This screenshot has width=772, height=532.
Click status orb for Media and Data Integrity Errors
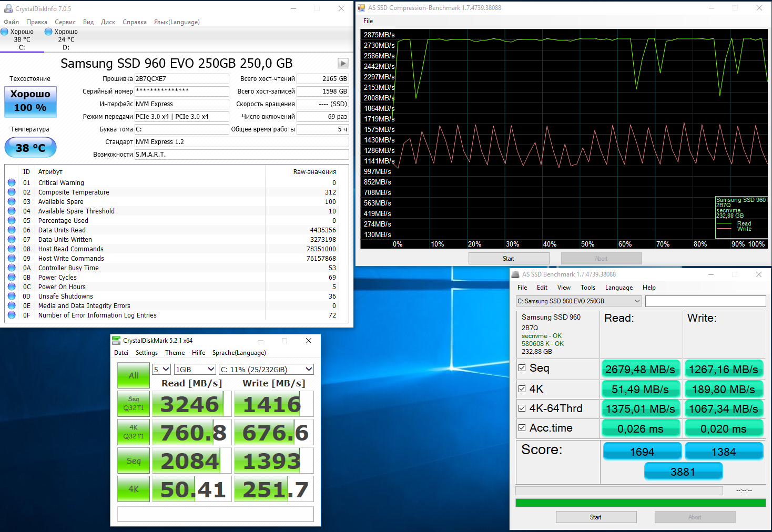(x=12, y=305)
